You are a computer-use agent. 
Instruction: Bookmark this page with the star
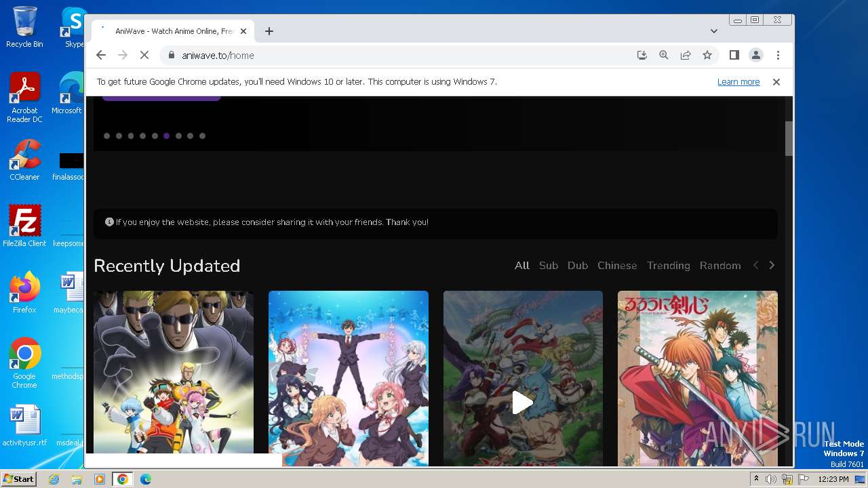(707, 56)
